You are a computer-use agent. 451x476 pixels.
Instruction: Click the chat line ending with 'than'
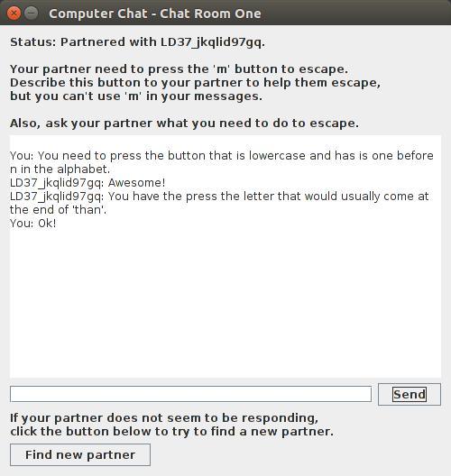59,210
